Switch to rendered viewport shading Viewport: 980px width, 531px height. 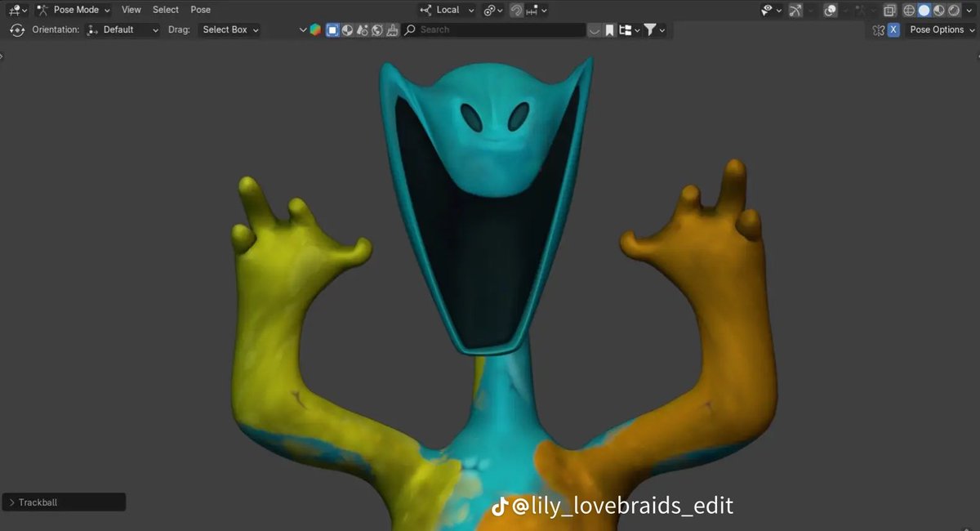[954, 10]
